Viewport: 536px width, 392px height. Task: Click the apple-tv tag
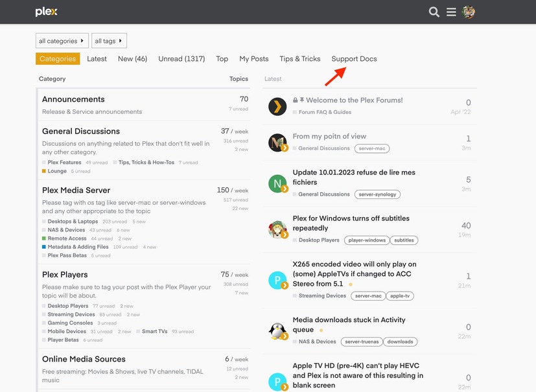(400, 296)
